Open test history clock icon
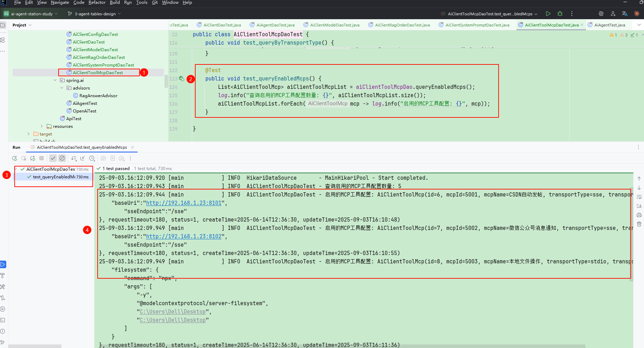644x348 pixels. coord(92,158)
